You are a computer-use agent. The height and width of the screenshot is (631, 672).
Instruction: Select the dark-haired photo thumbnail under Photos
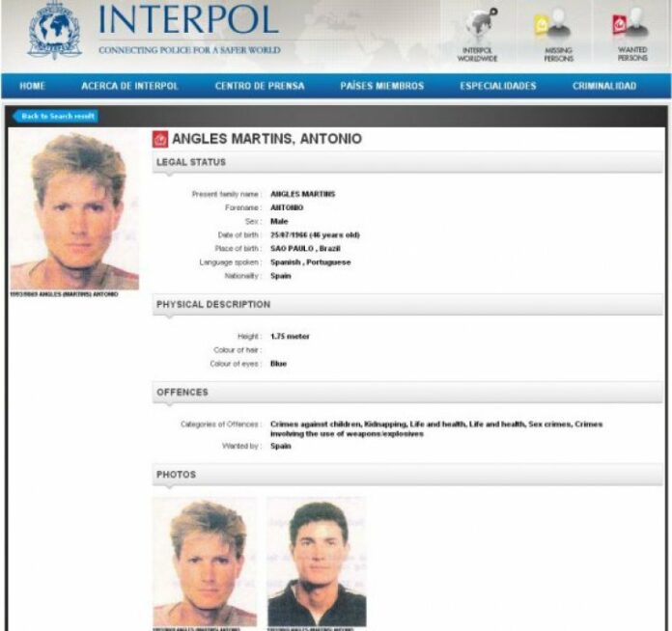[x=317, y=562]
